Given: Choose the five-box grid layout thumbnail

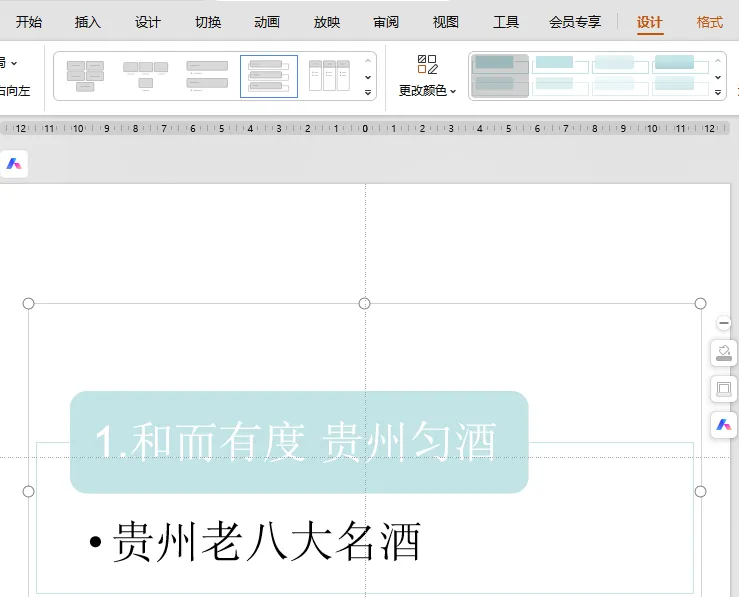Looking at the screenshot, I should (85, 76).
